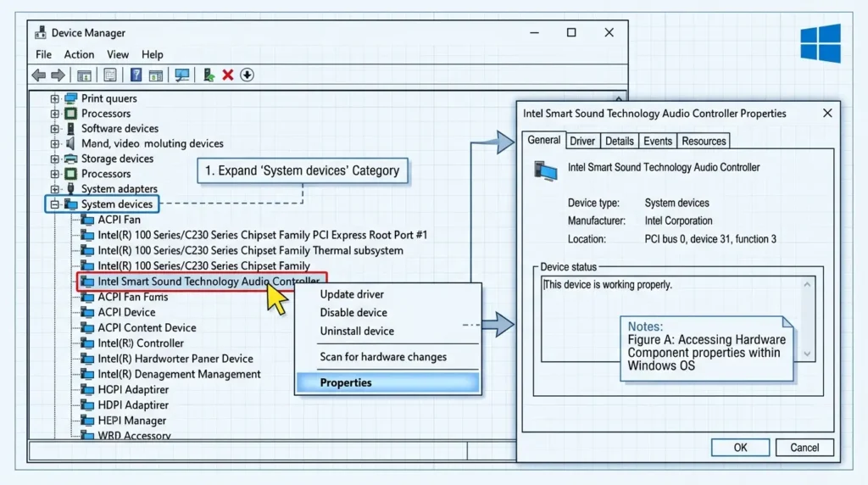Select the ACPI Fan Fams entry
The image size is (868, 485).
(x=133, y=297)
